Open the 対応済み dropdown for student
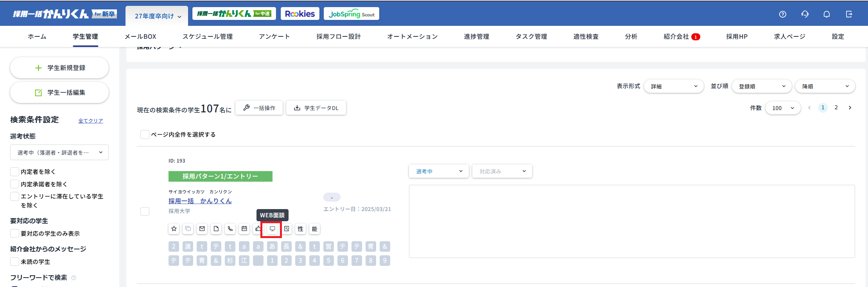868x287 pixels. tap(502, 171)
